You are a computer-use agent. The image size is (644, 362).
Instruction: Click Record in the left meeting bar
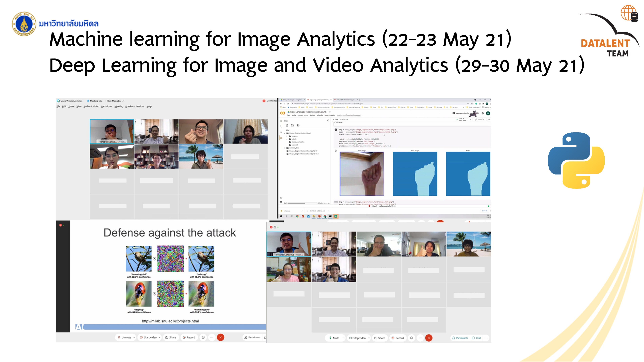click(x=189, y=337)
